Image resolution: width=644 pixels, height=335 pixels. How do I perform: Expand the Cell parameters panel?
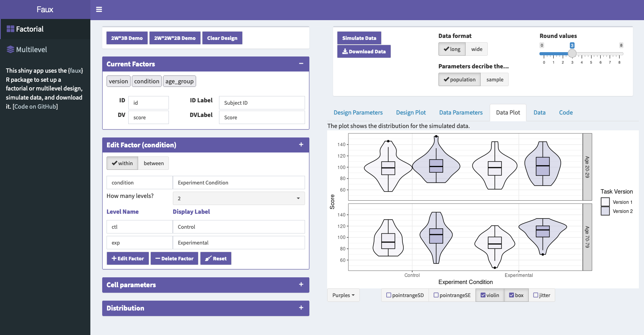(301, 284)
